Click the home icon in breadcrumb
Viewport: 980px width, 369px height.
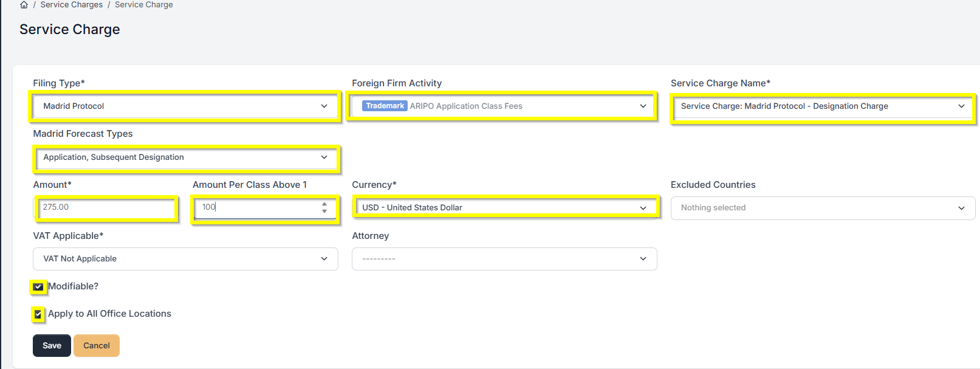pos(24,5)
